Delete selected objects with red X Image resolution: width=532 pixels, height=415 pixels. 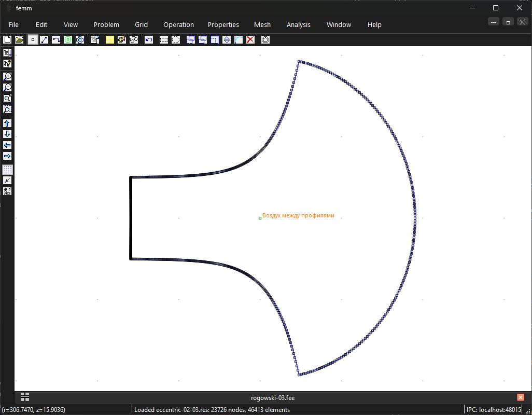click(250, 40)
